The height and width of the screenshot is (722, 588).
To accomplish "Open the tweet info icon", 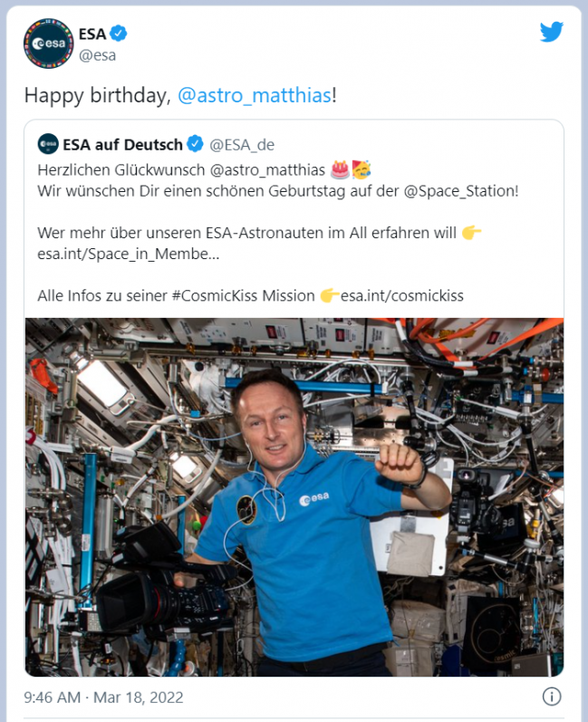I will point(551,697).
